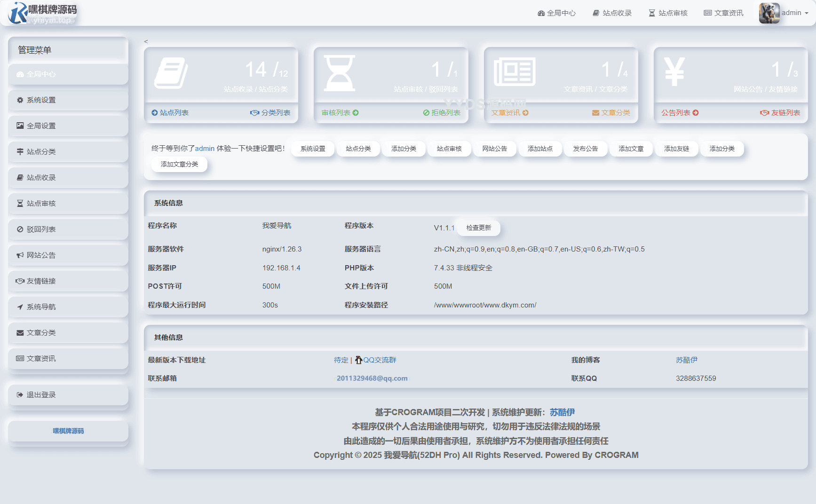Image resolution: width=816 pixels, height=504 pixels.
Task: Open 站点列表 link in first card
Action: tap(170, 113)
